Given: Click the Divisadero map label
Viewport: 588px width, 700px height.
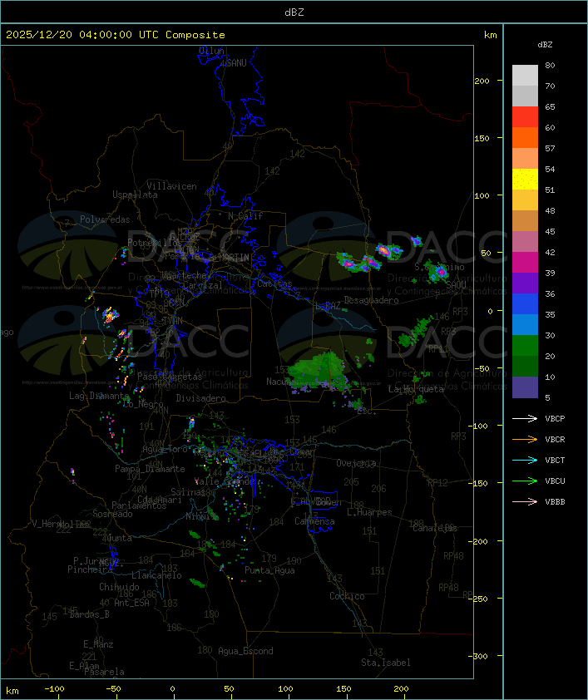Looking at the screenshot, I should coord(201,397).
